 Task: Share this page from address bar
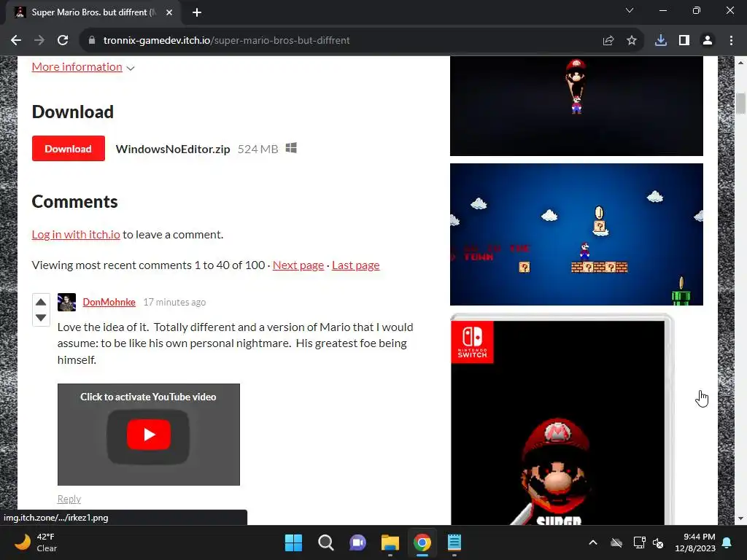click(x=608, y=41)
